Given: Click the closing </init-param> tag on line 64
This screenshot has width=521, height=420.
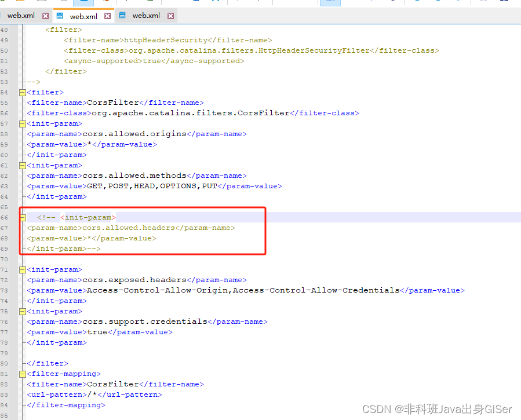Looking at the screenshot, I should 56,196.
